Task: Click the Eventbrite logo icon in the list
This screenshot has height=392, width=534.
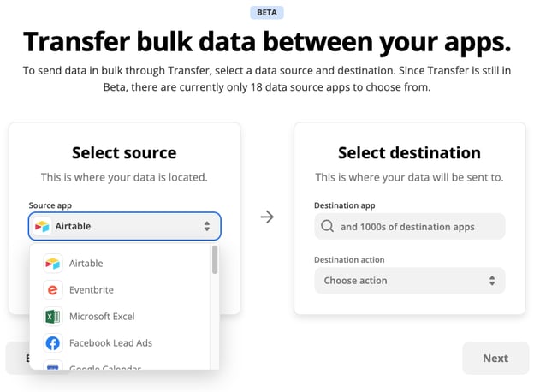Action: (53, 290)
